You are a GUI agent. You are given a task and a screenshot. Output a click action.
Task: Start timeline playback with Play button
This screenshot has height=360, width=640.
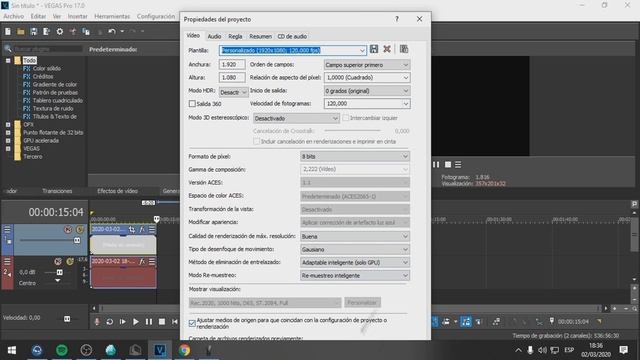click(136, 322)
